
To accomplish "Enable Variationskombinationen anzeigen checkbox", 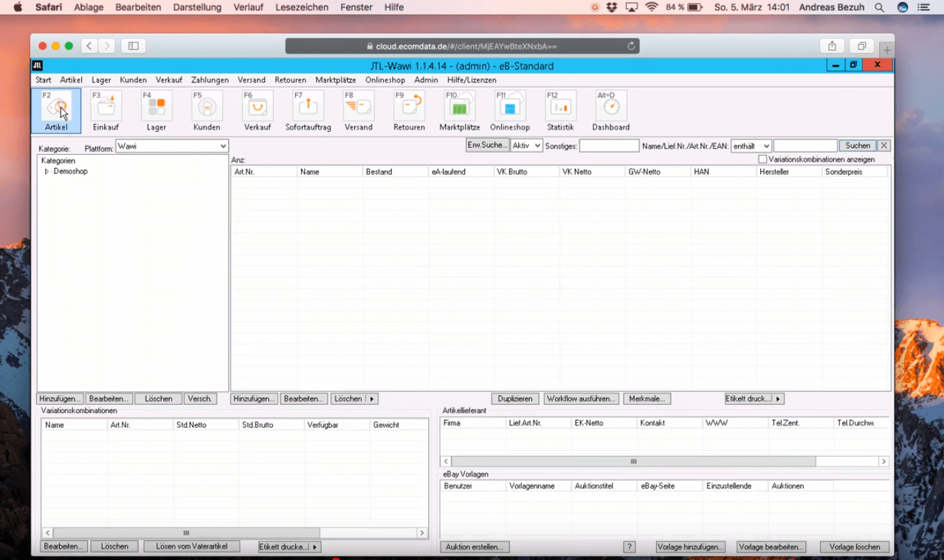I will 762,159.
